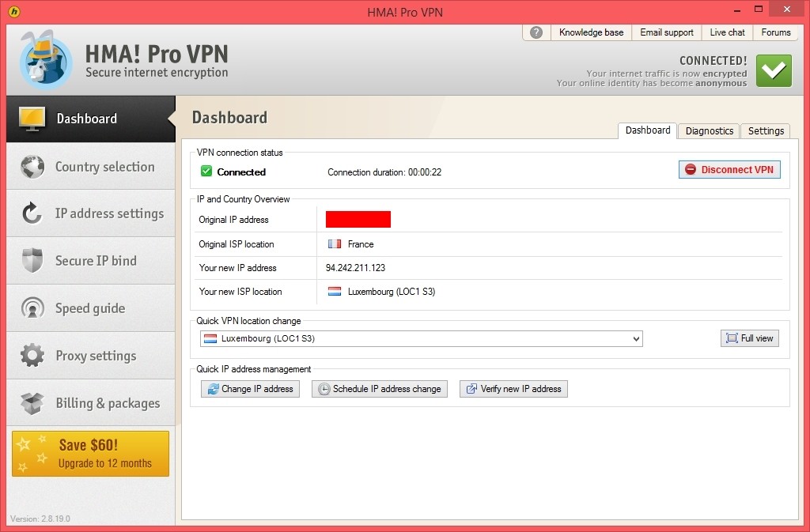This screenshot has width=810, height=532.
Task: Click the green Connected status check icon
Action: click(206, 172)
